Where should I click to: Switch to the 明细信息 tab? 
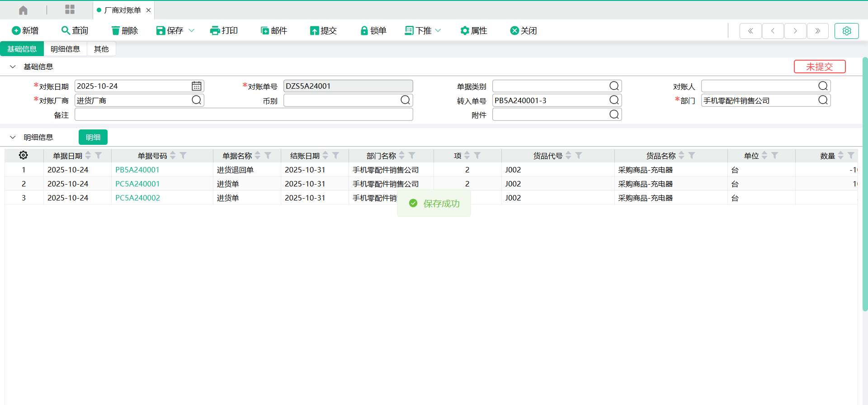65,49
